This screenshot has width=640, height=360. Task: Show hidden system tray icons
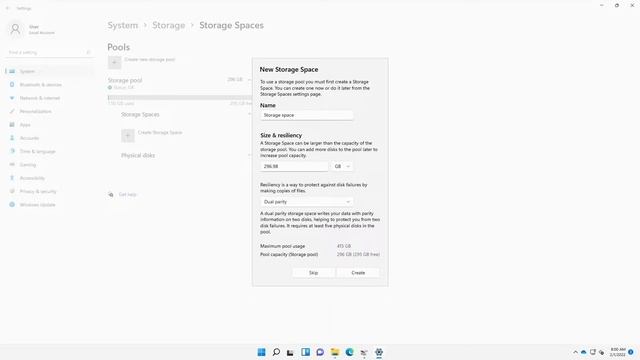click(x=575, y=352)
